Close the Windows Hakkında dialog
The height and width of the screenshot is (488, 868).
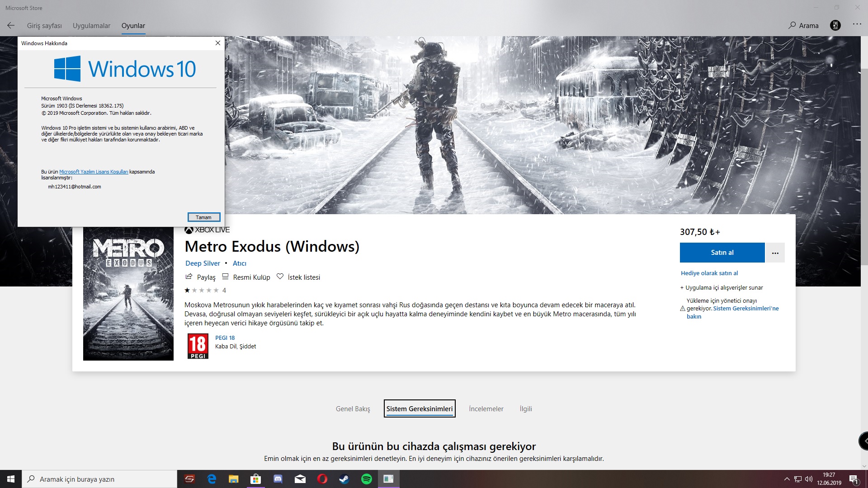(218, 43)
